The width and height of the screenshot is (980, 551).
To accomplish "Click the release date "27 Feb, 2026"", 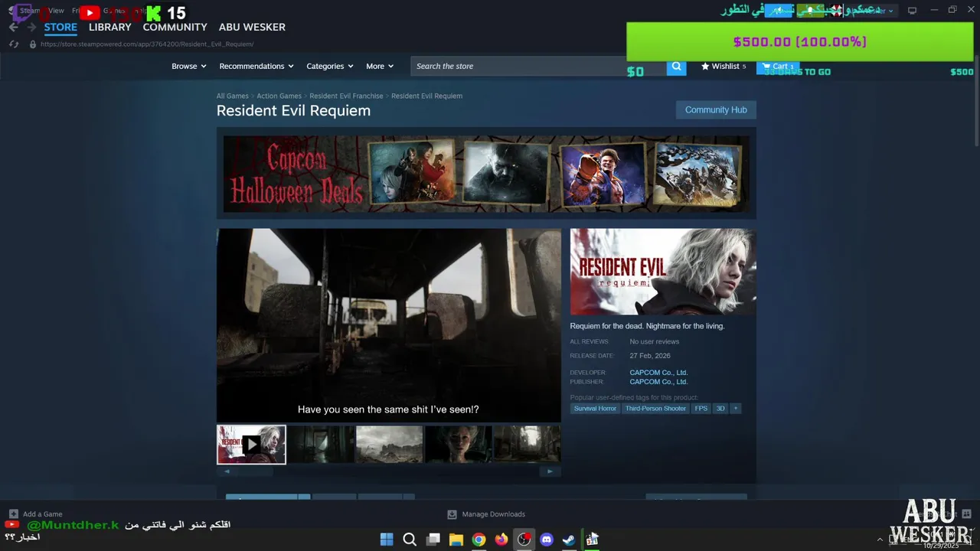I will (650, 356).
